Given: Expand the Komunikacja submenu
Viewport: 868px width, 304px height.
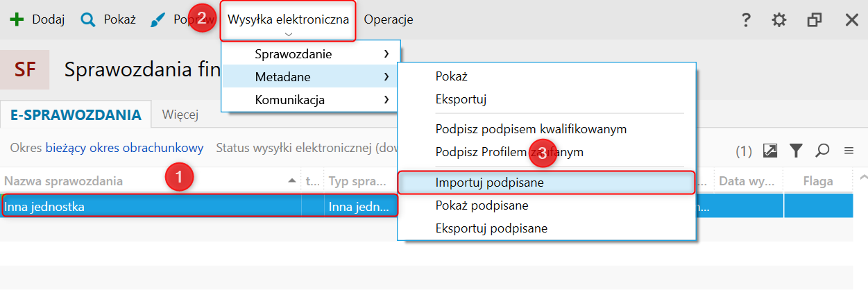Looking at the screenshot, I should (310, 99).
